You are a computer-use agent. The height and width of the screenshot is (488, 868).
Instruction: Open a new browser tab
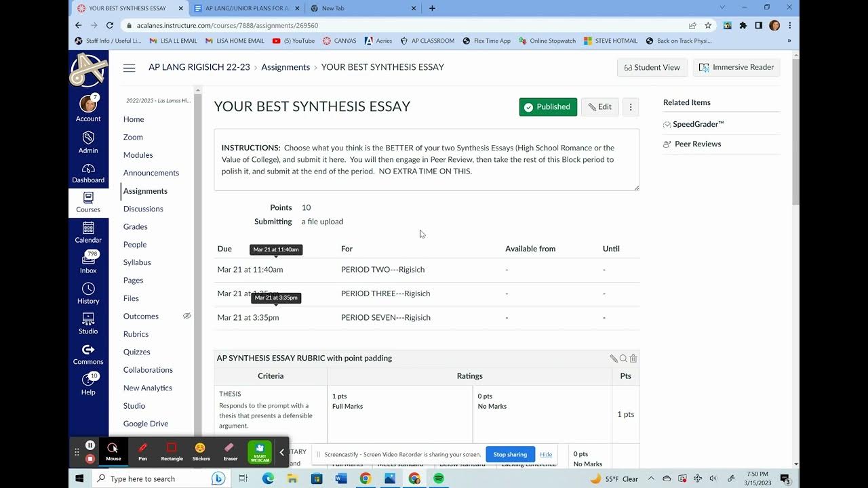click(x=433, y=8)
